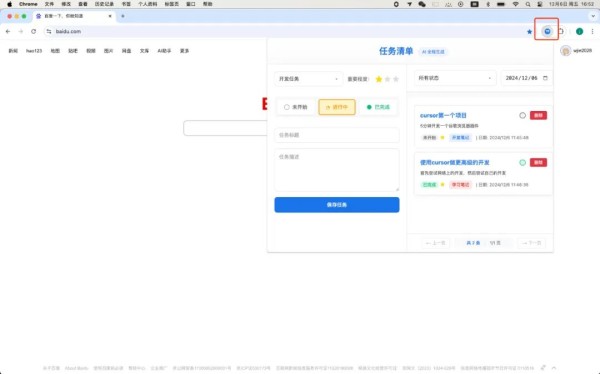
Task: Set importance to three stars
Action: (396, 79)
